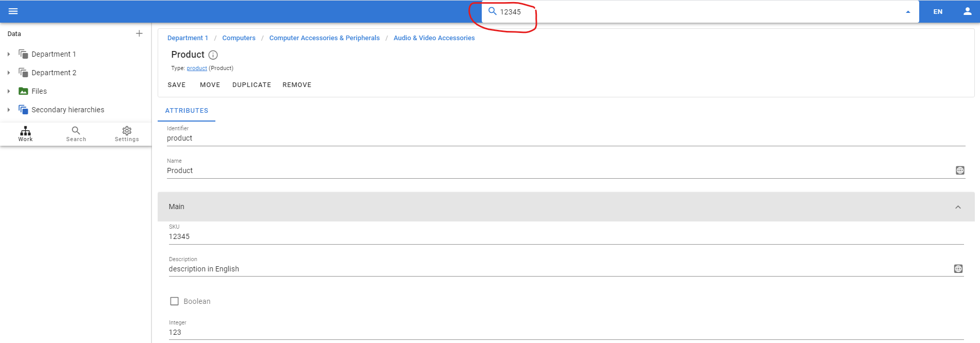Open the user account icon
Viewport: 980px width, 343px height.
[x=968, y=11]
